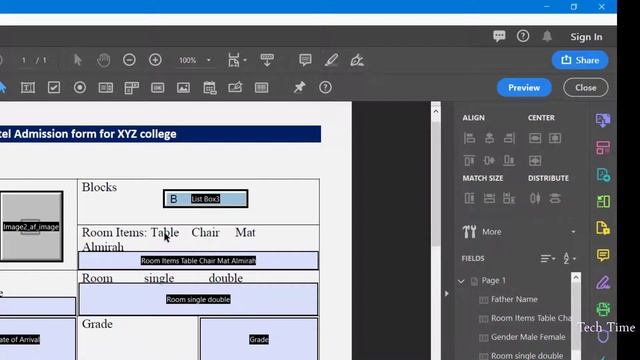
Task: Align selected fields to bottom
Action: pyautogui.click(x=509, y=160)
